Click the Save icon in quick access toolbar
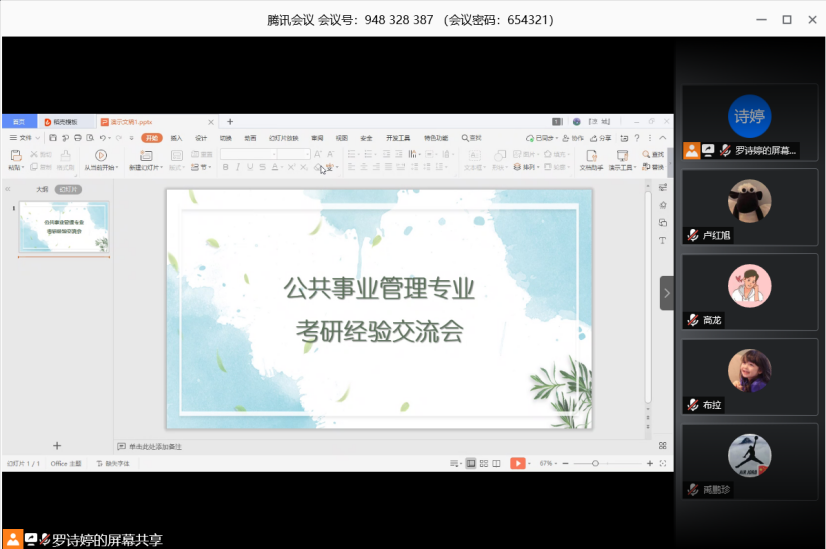This screenshot has width=826, height=549. (51, 138)
